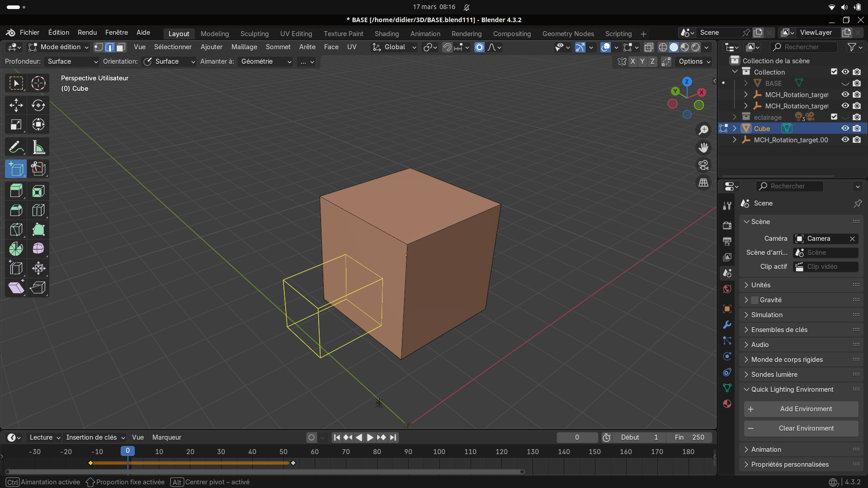Screen dimensions: 868x488
Task: Open the Mode édition dropdown
Action: pyautogui.click(x=59, y=47)
